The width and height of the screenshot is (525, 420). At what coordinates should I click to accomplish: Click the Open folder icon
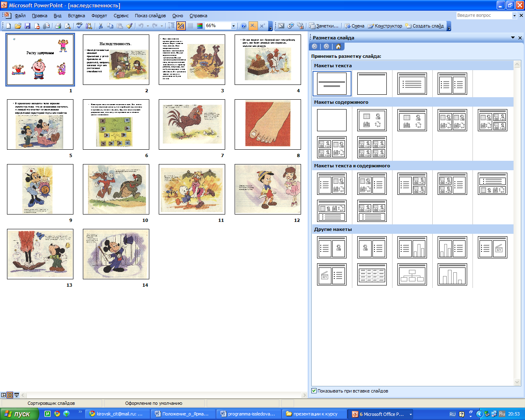tap(18, 26)
